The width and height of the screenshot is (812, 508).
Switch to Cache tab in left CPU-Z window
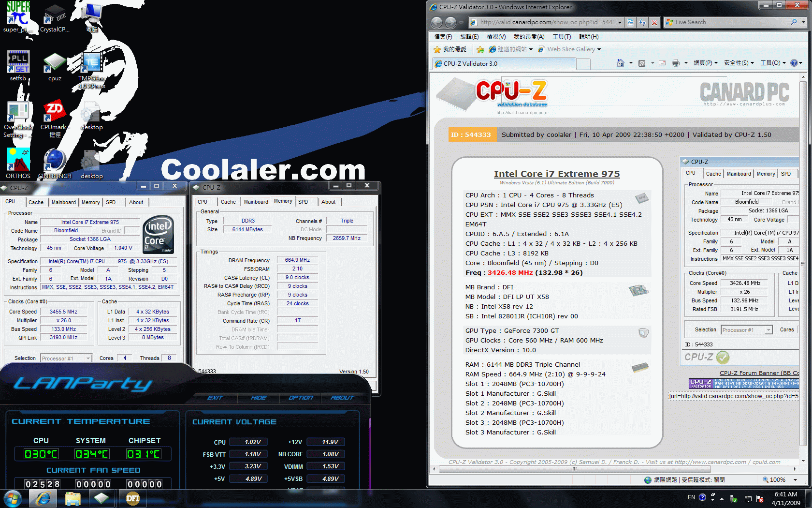coord(36,202)
